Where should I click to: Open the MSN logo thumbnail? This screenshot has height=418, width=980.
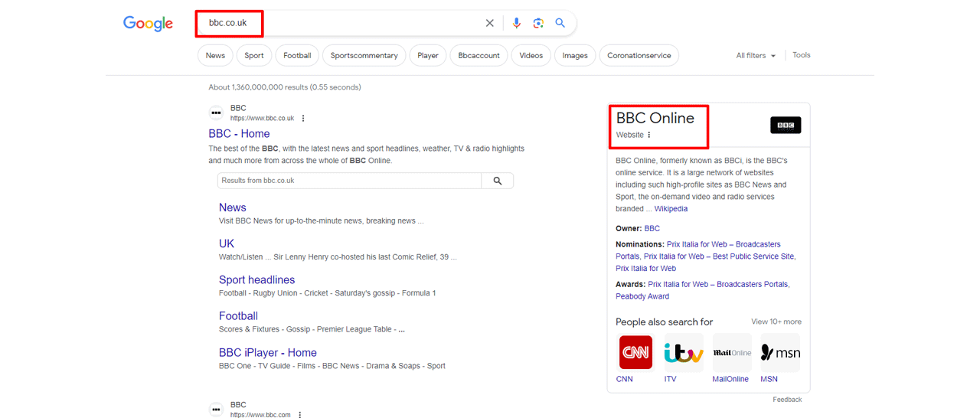pos(780,352)
